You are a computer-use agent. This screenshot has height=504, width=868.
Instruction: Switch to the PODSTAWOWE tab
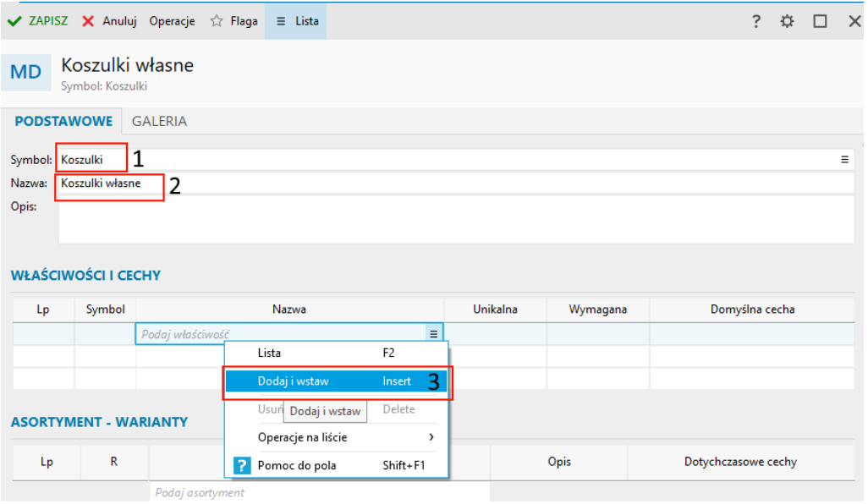63,121
